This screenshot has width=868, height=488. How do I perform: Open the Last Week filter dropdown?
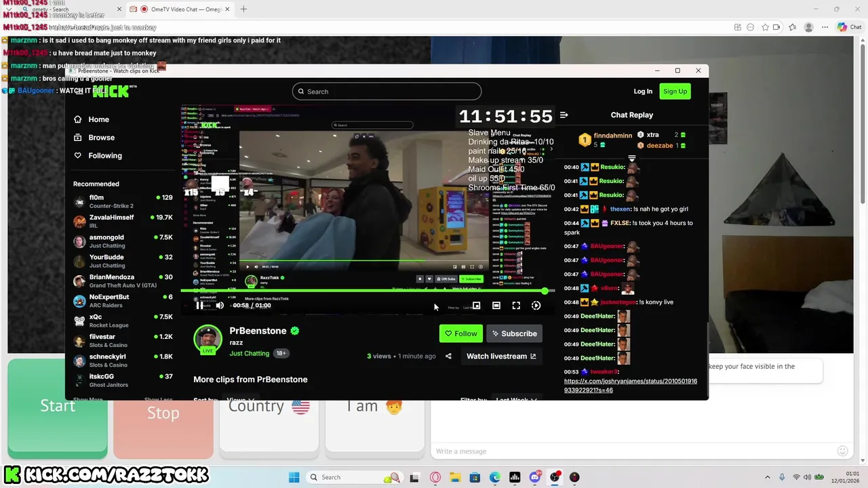[x=516, y=399]
